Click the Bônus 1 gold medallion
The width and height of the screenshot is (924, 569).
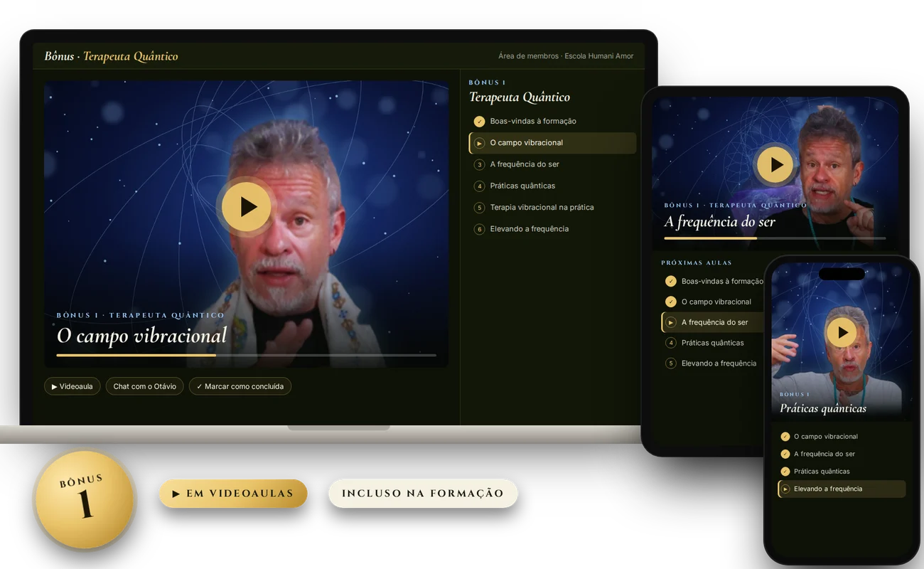pos(85,499)
